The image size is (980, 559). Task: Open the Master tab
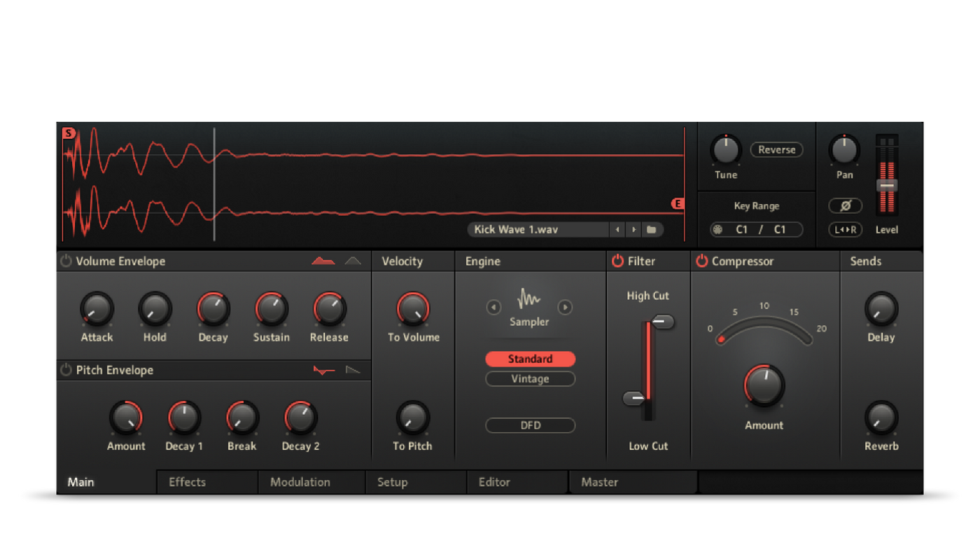point(633,482)
